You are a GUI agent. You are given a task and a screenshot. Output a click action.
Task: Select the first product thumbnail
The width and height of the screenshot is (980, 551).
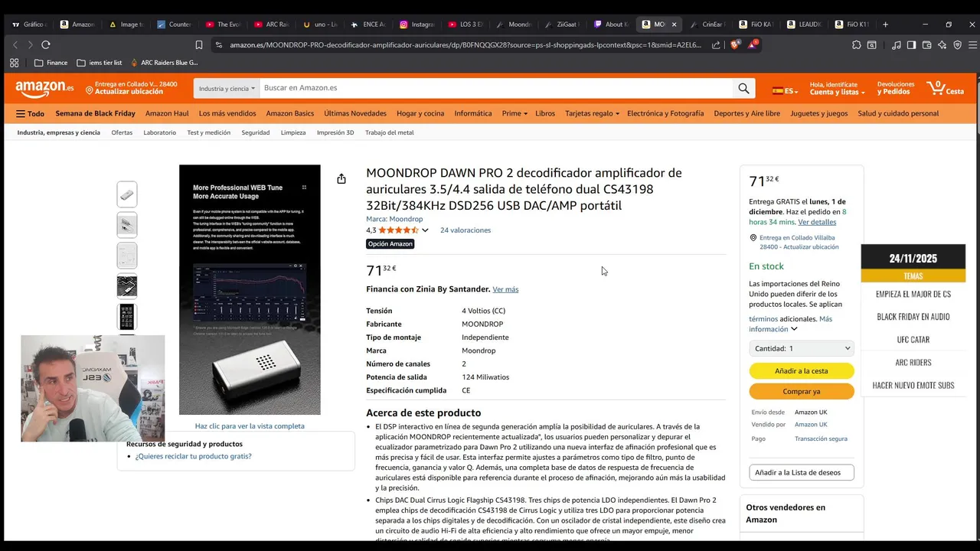[x=127, y=194]
